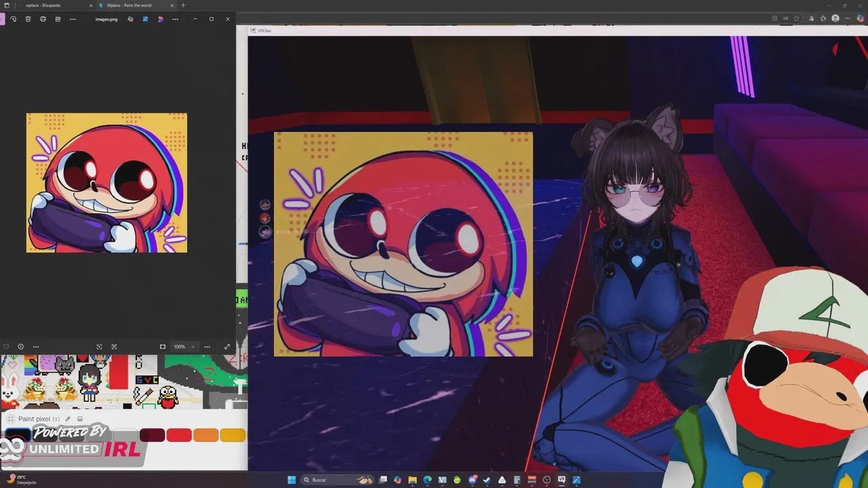Toggle expand icon left of Paint pixel

(x=10, y=419)
